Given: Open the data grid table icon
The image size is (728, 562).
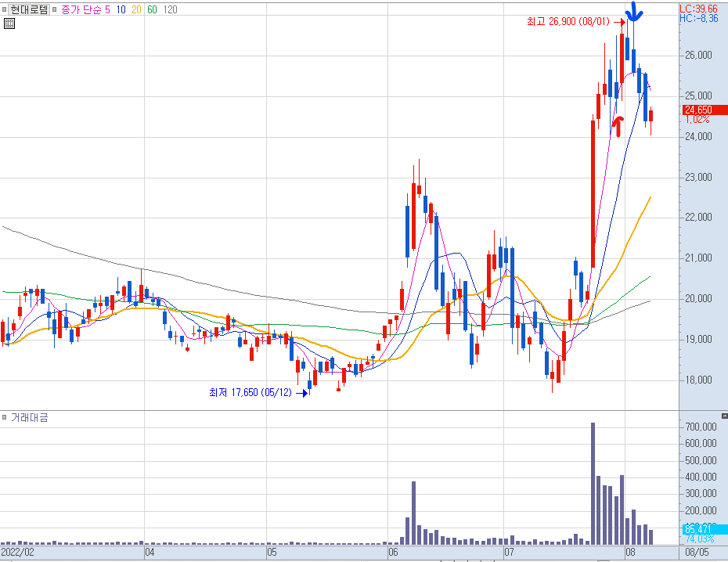Looking at the screenshot, I should 9,23.
